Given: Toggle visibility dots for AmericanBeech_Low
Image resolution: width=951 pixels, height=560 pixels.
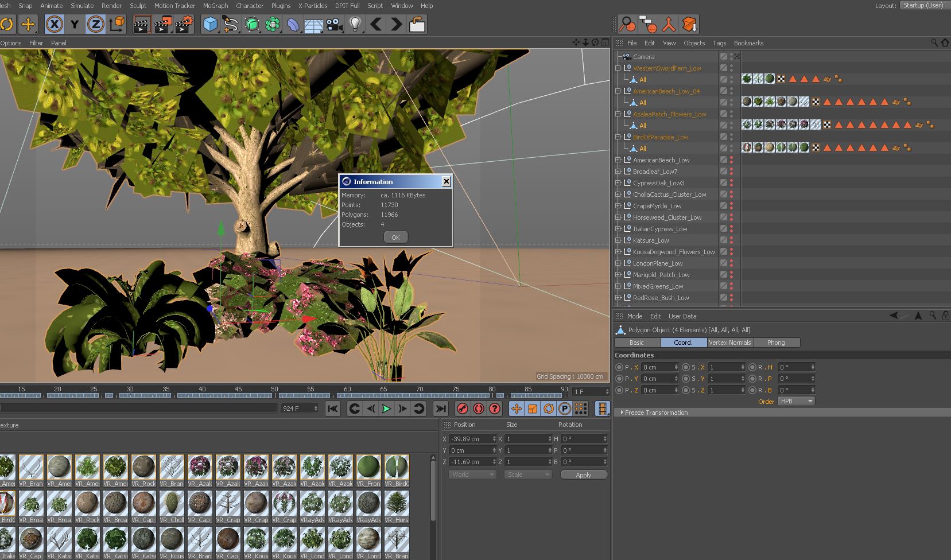Looking at the screenshot, I should tap(731, 160).
